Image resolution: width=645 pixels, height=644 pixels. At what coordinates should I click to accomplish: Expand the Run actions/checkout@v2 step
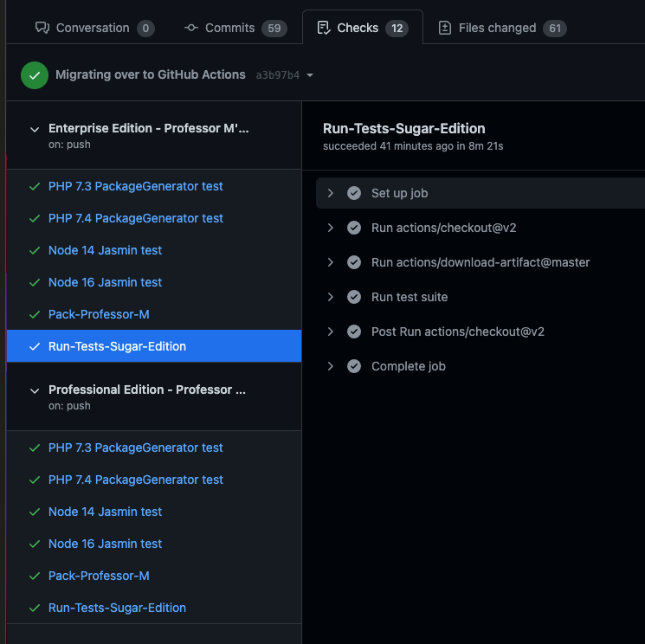point(331,228)
